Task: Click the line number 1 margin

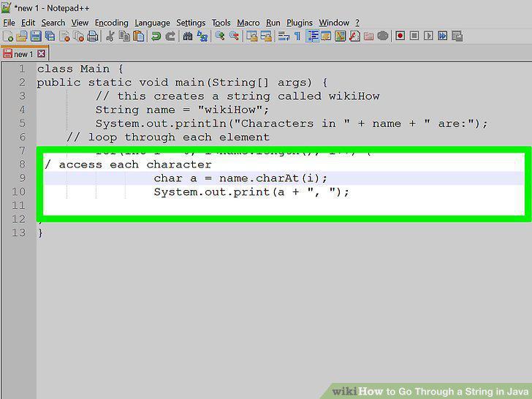Action: point(22,69)
